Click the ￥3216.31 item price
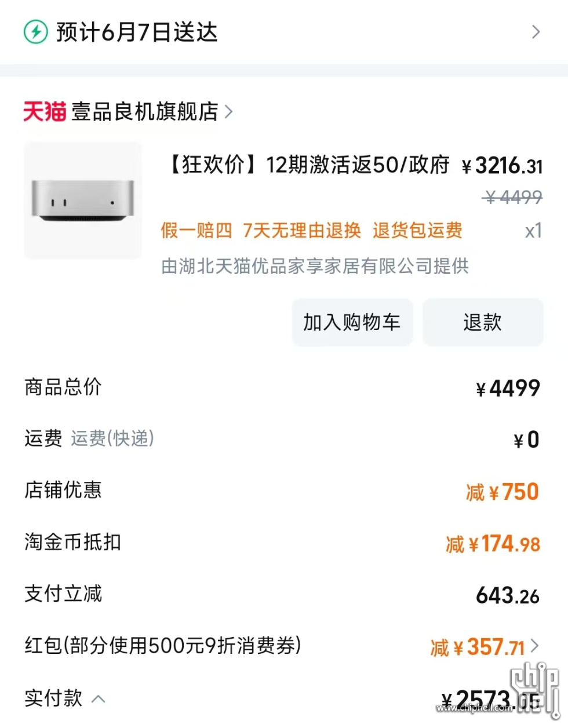 click(x=502, y=166)
